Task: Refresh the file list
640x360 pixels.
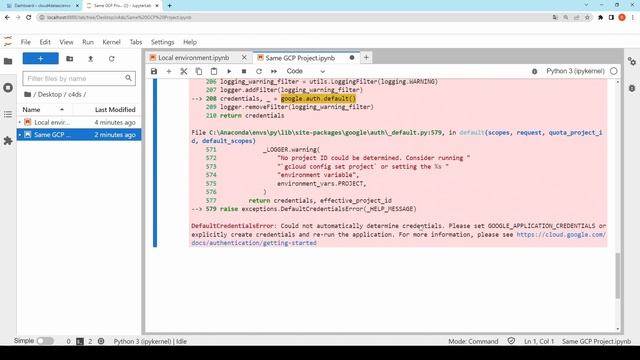Action: coord(111,59)
